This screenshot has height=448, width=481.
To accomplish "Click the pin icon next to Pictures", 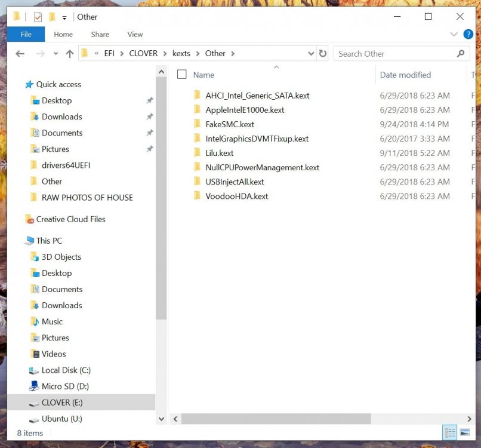I will point(149,149).
